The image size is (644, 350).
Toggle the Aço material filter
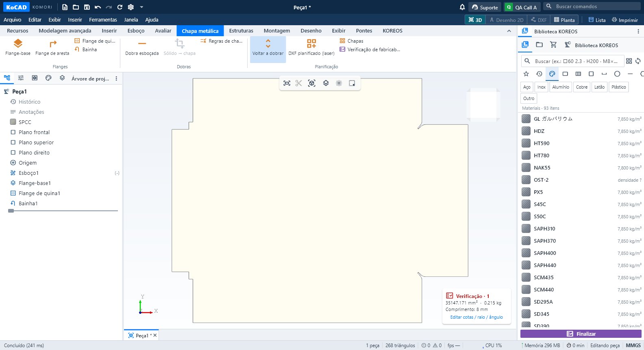tap(527, 87)
